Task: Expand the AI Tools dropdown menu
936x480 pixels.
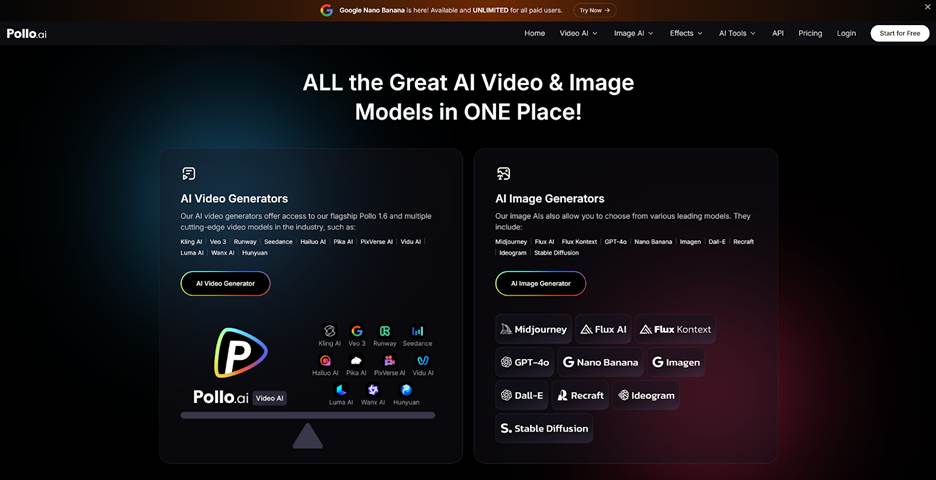Action: pyautogui.click(x=737, y=33)
